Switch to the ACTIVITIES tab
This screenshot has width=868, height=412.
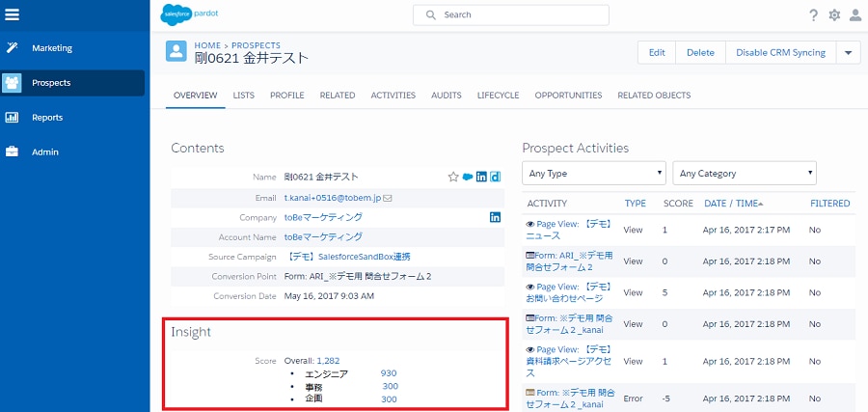393,96
